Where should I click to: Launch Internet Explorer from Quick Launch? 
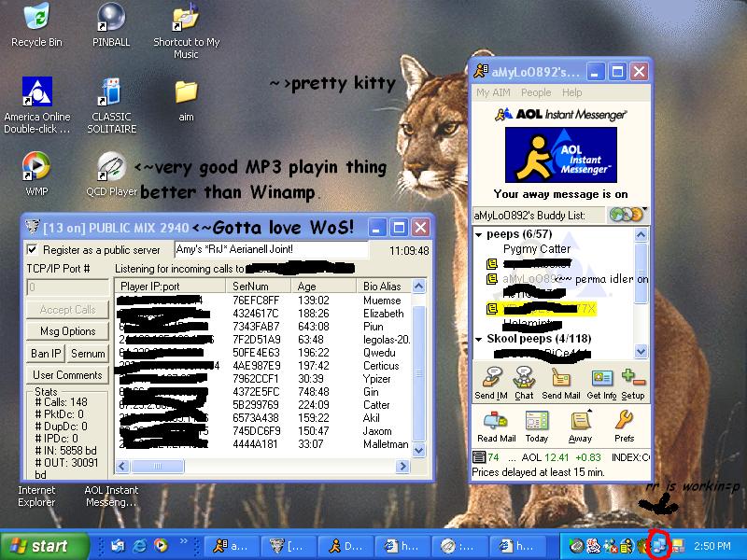pyautogui.click(x=139, y=545)
